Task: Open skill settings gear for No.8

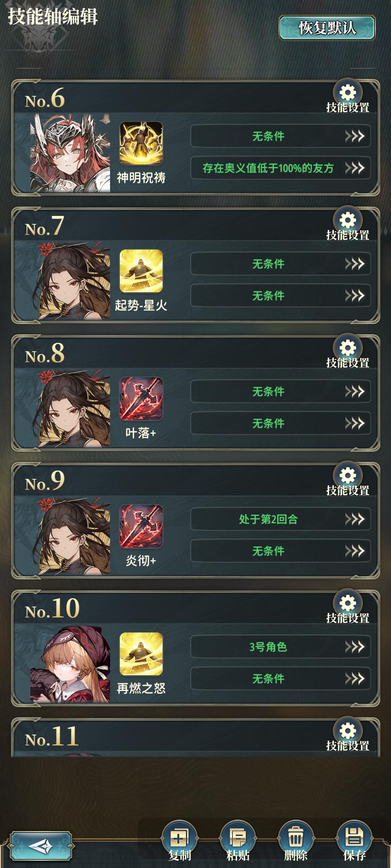Action: coord(348,349)
